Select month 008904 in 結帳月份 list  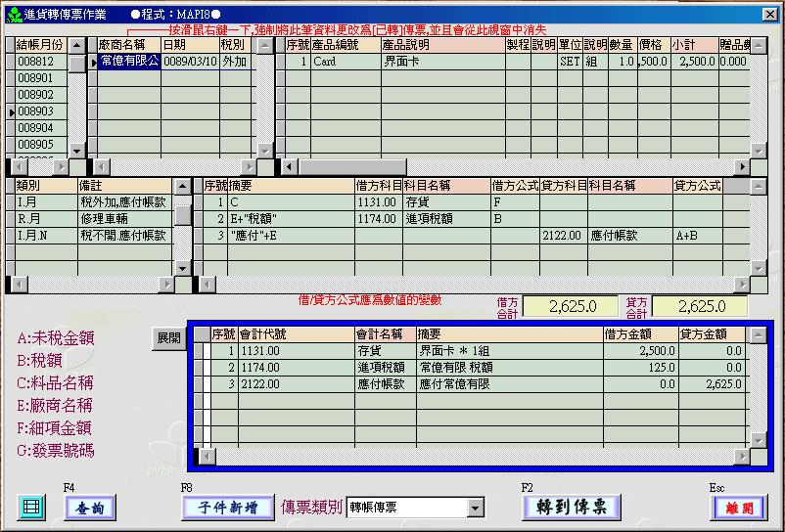coord(41,128)
